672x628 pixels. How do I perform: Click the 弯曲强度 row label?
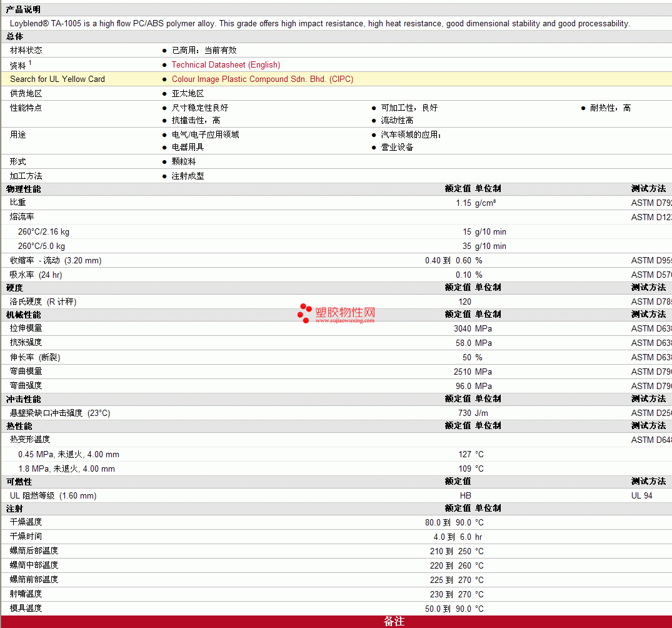pyautogui.click(x=26, y=386)
